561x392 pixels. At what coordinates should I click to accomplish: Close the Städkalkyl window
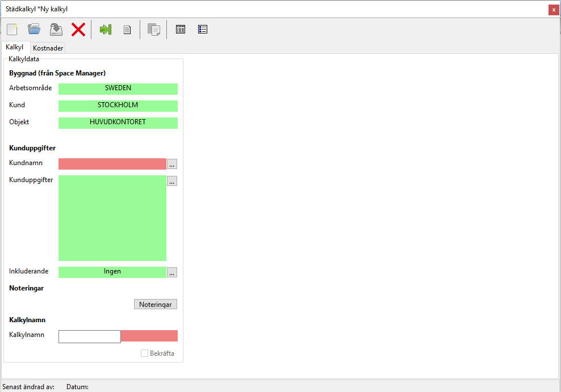(553, 10)
